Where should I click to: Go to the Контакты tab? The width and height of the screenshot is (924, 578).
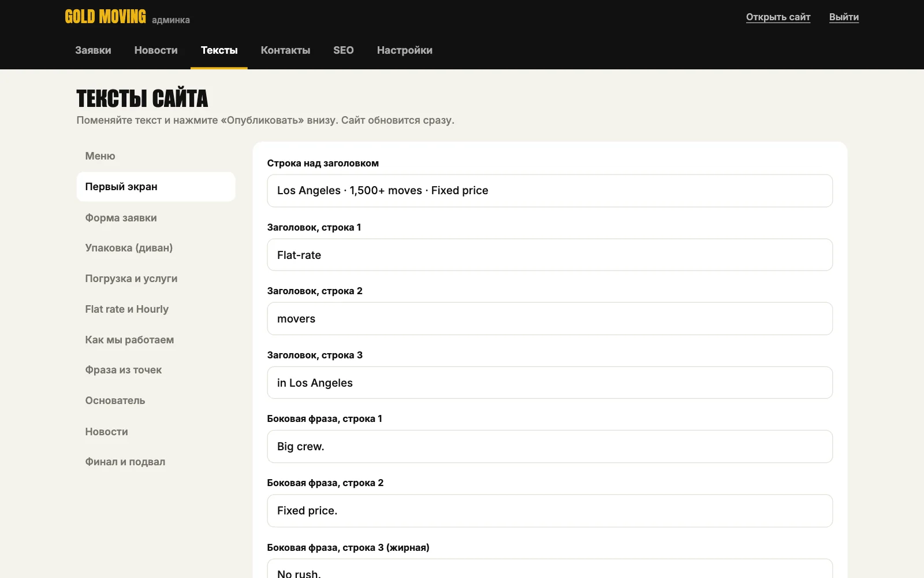tap(285, 50)
